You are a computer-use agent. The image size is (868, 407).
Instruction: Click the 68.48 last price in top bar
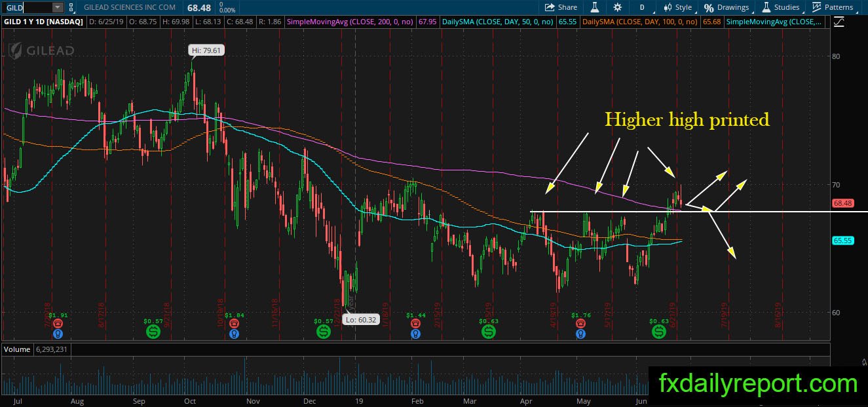pyautogui.click(x=198, y=7)
